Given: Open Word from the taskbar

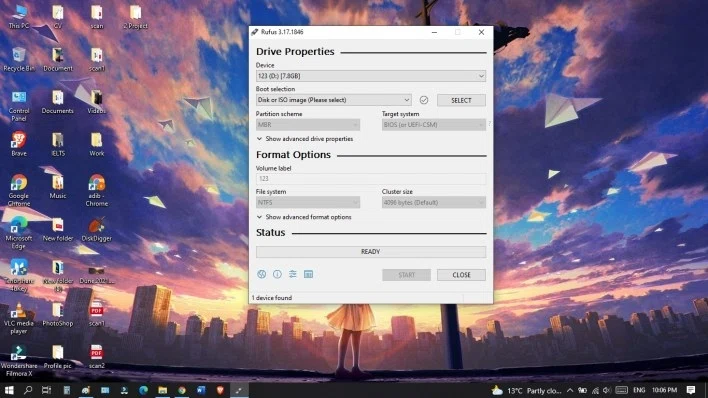Looking at the screenshot, I should click(201, 390).
